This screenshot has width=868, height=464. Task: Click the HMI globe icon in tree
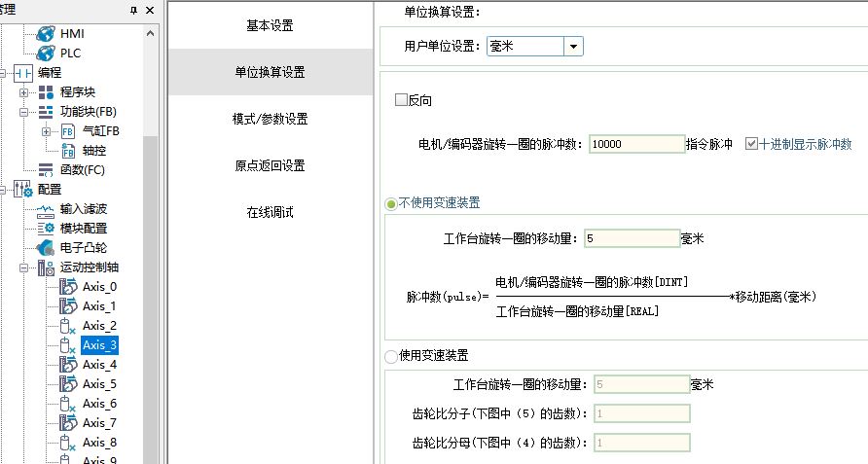46,34
